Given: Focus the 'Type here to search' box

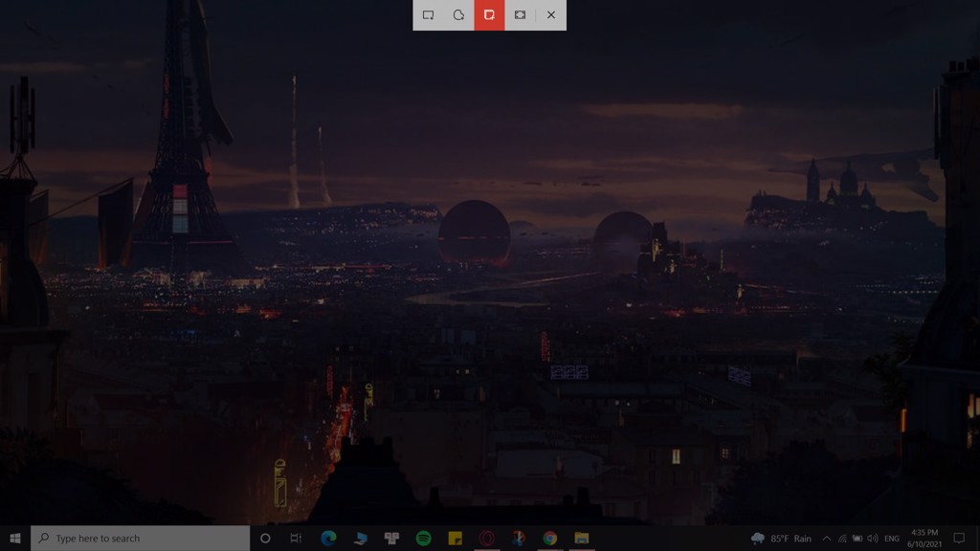Looking at the screenshot, I should tap(140, 538).
